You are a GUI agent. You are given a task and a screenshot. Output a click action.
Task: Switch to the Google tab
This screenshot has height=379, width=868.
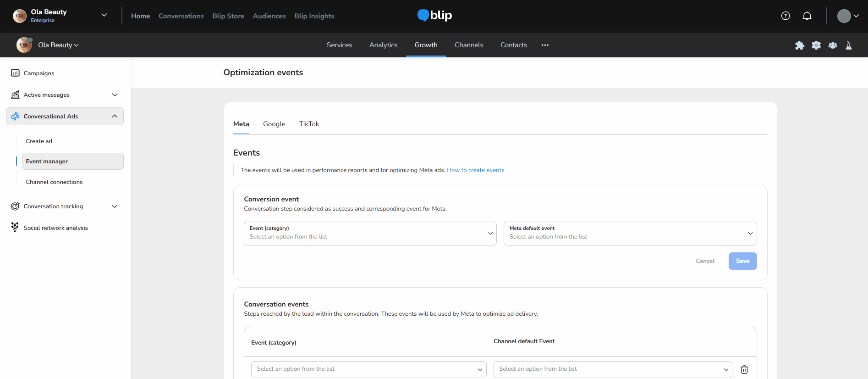click(274, 124)
